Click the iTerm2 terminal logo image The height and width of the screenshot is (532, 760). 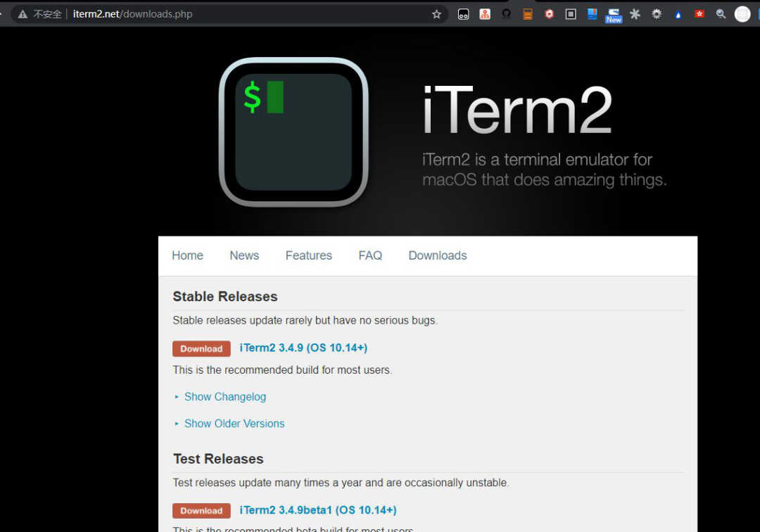point(293,132)
